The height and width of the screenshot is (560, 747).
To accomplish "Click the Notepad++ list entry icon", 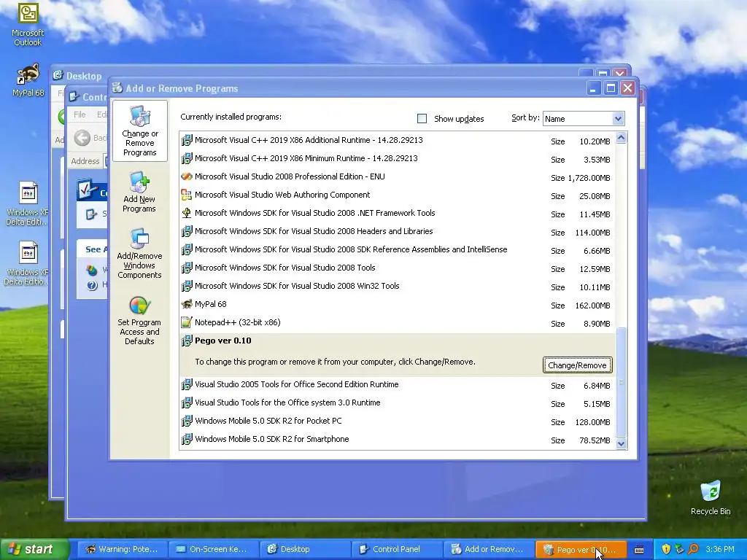I will [187, 322].
